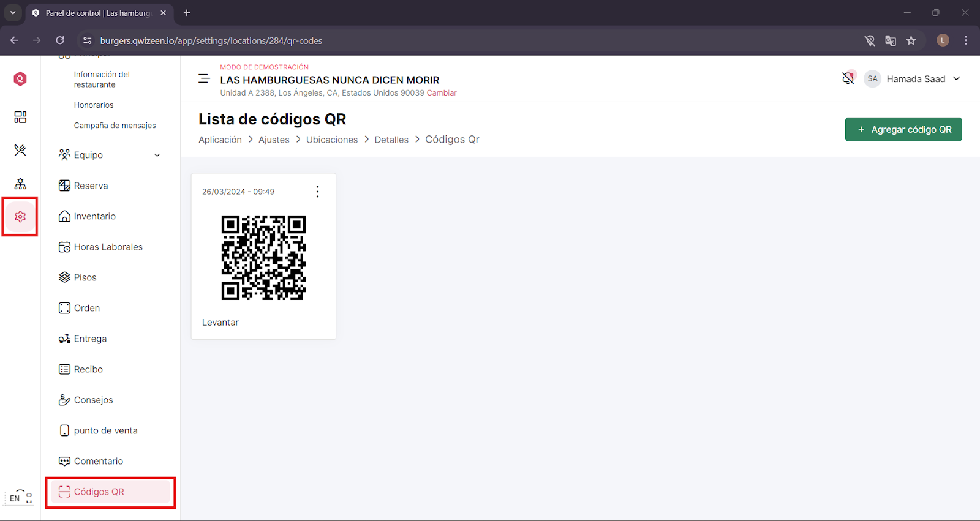
Task: Click the Cambiar location link
Action: pos(442,93)
